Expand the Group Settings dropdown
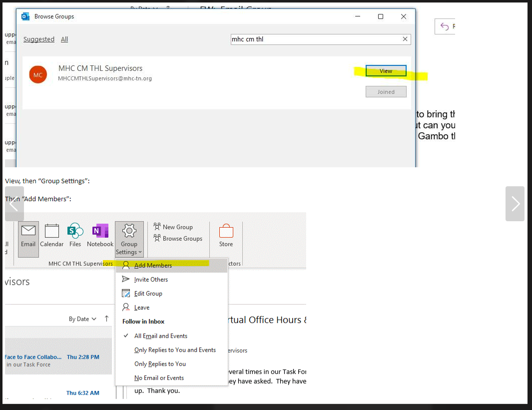The height and width of the screenshot is (410, 532). [x=129, y=239]
